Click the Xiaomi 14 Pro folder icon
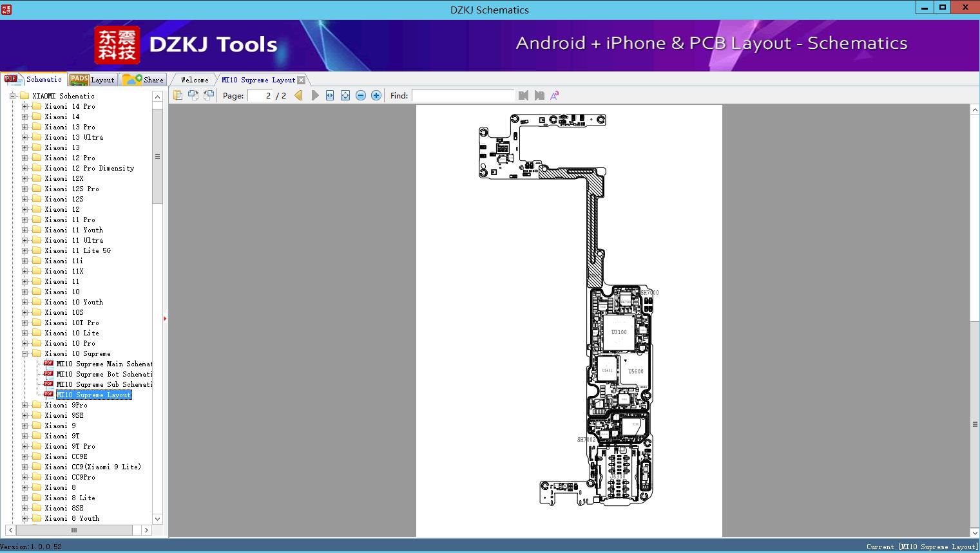Screen dimensions: 980x553 click(37, 106)
